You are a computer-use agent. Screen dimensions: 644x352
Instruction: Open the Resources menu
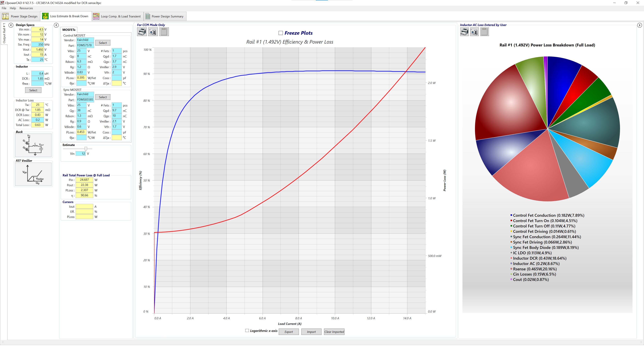click(x=26, y=8)
